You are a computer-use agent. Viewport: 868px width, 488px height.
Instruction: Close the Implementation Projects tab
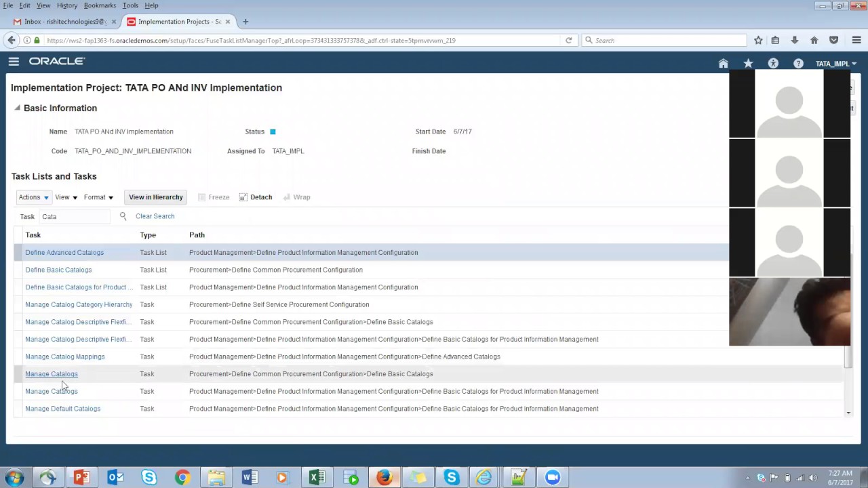[228, 22]
